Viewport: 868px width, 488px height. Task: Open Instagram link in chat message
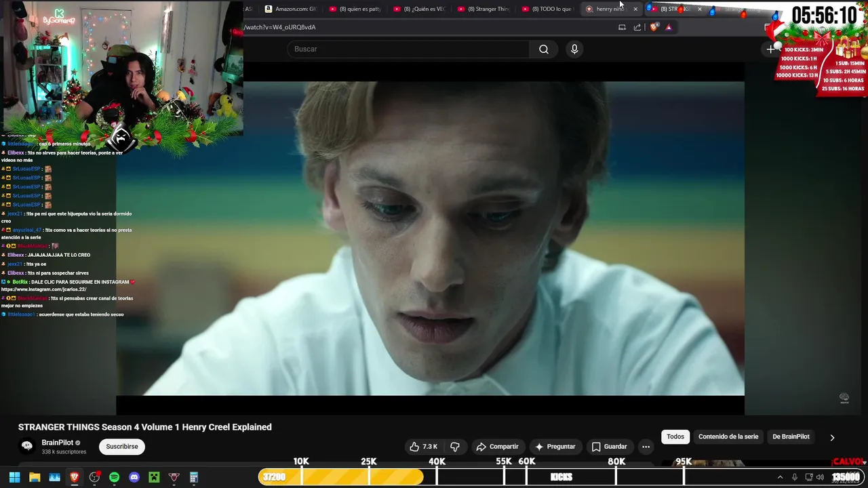point(44,289)
